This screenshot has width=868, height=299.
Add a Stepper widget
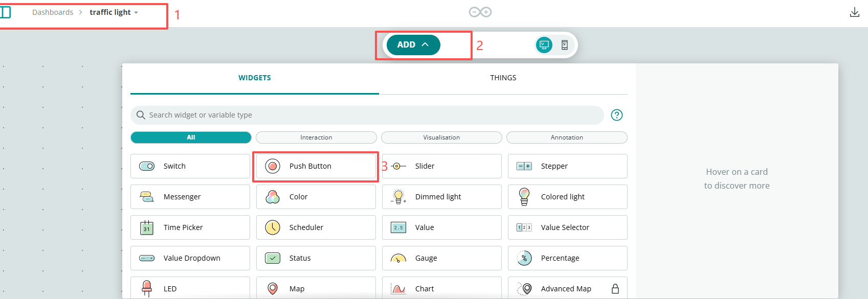pos(568,166)
